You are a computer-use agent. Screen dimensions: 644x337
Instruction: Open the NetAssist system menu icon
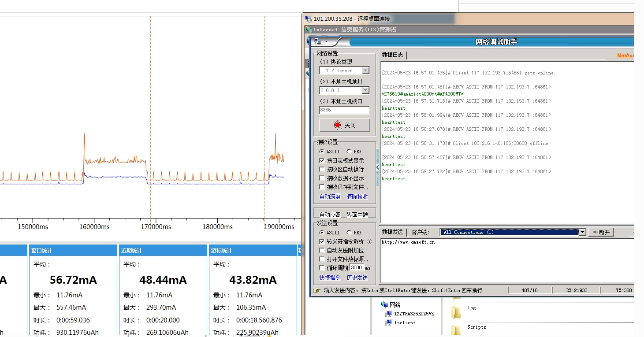pos(317,41)
